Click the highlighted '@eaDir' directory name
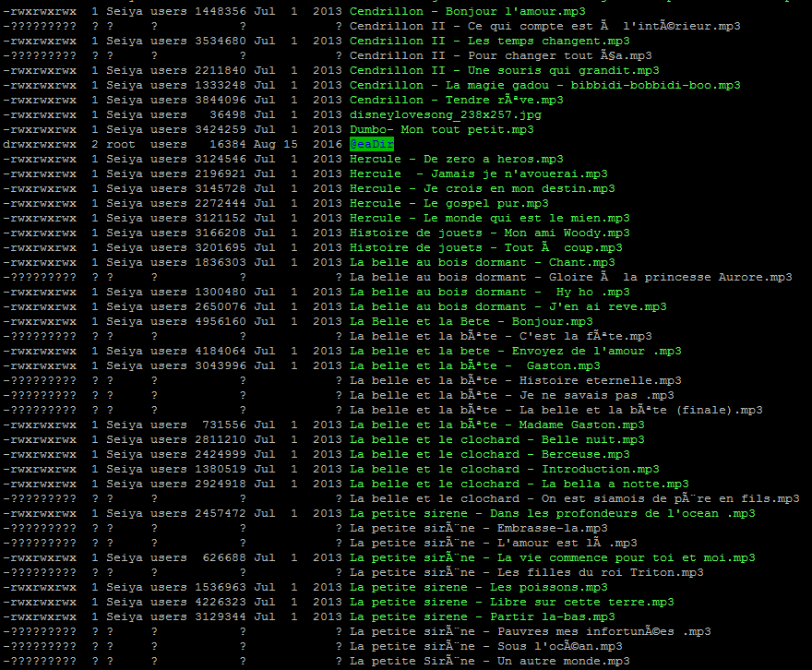The image size is (812, 670). point(372,145)
